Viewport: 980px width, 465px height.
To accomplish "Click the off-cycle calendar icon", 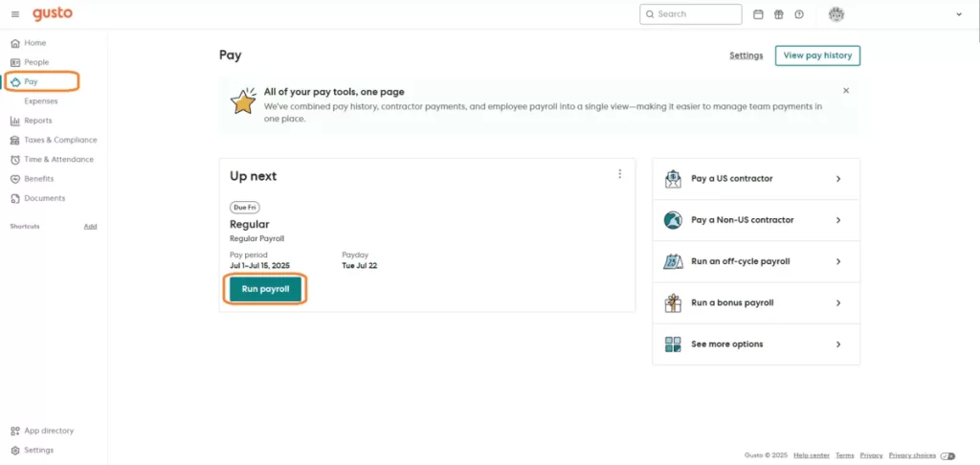I will [x=673, y=261].
